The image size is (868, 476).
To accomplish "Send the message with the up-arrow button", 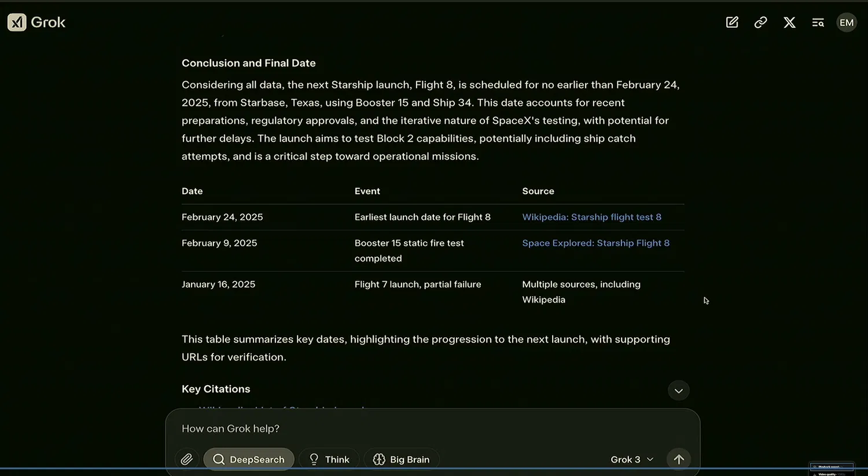I will [679, 459].
